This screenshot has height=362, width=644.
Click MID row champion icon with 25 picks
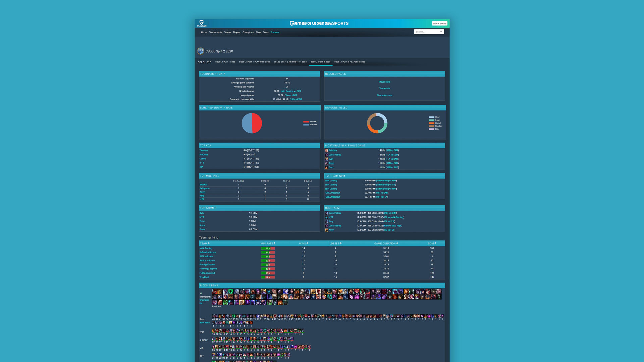(x=213, y=347)
